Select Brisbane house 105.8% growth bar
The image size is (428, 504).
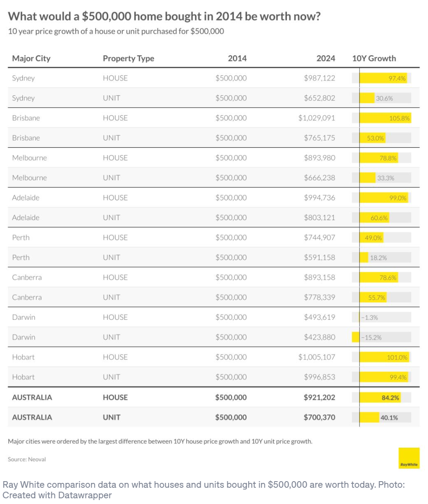pos(385,118)
